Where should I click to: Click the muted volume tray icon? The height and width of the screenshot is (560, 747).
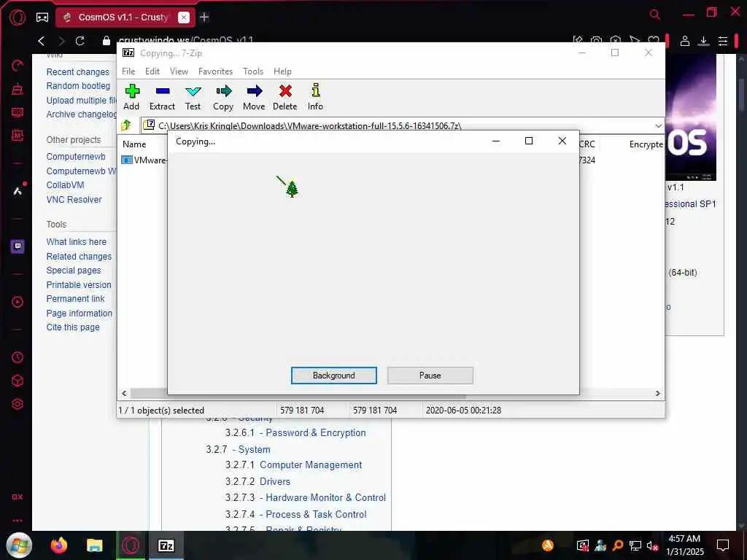[x=652, y=546]
